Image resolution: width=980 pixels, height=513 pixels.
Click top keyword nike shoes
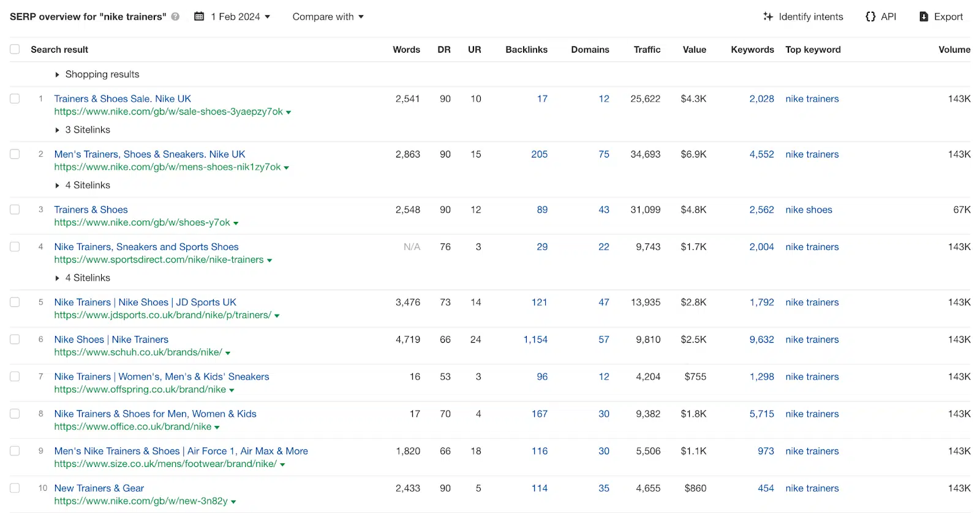809,210
